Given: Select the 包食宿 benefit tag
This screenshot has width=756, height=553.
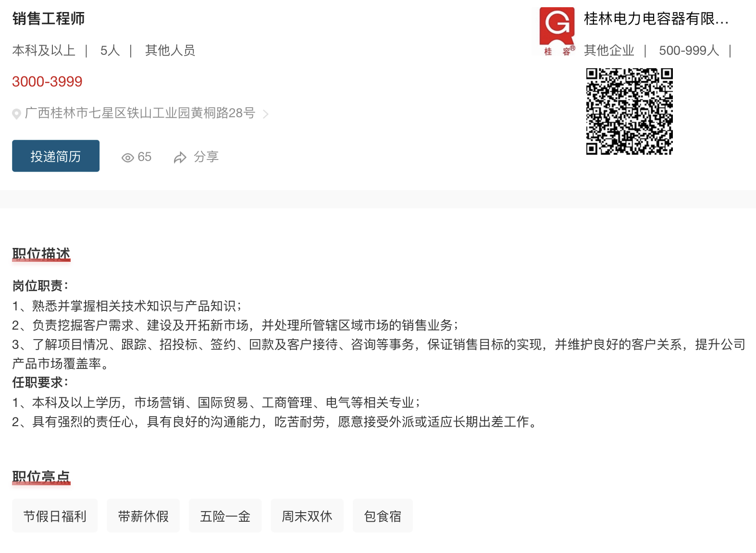Looking at the screenshot, I should tap(383, 516).
